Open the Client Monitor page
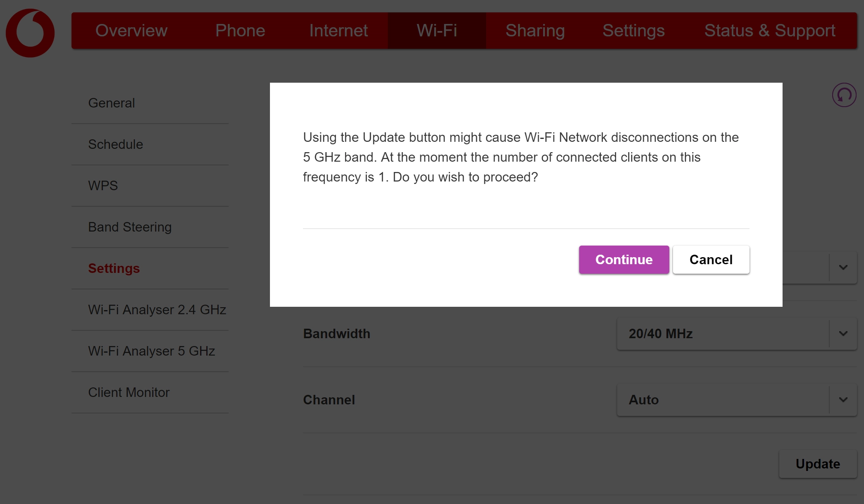Screen dimensions: 864x504 pyautogui.click(x=129, y=392)
